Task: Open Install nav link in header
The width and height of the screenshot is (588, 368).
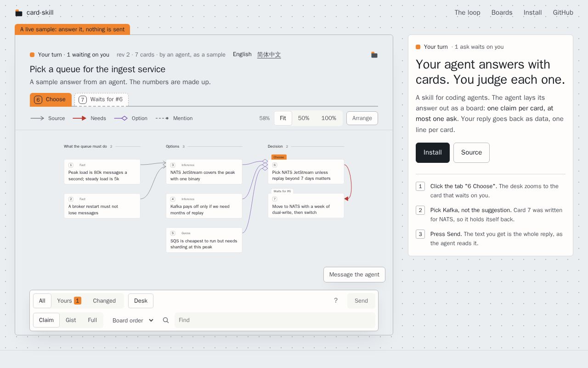Action: 532,13
